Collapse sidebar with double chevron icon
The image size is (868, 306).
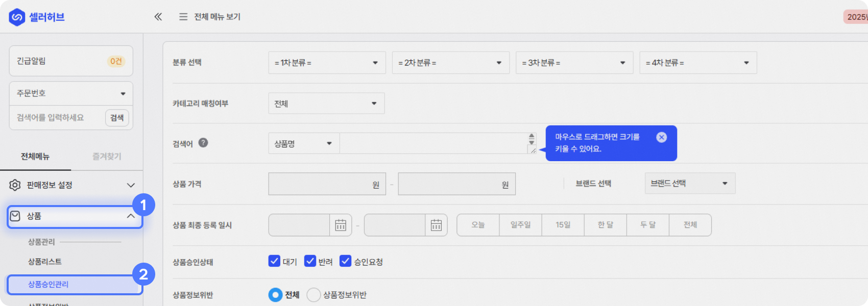coord(158,17)
